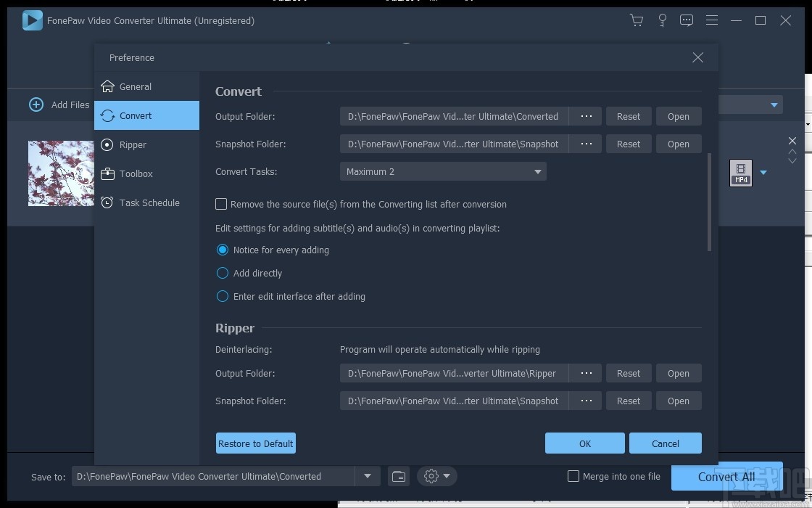Switch to the Convert preferences tab
812x508 pixels.
click(x=136, y=115)
